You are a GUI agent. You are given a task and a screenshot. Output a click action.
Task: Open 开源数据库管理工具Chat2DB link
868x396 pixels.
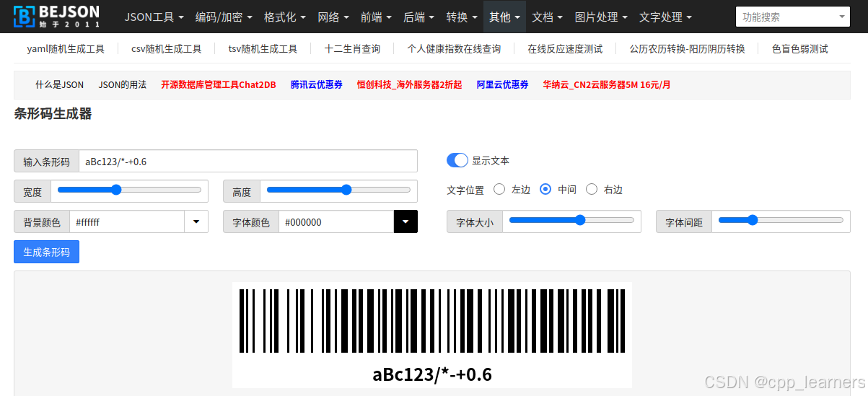[219, 84]
